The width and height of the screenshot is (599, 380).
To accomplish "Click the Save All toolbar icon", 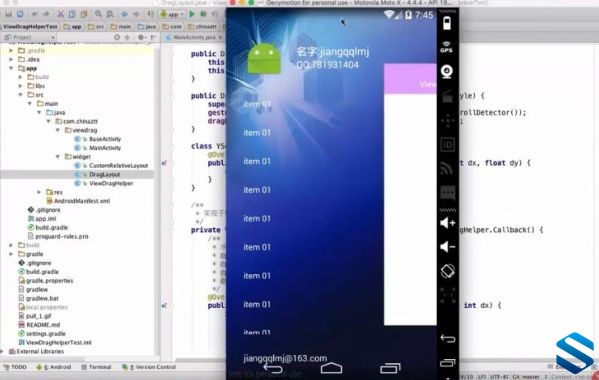I will tap(8, 14).
